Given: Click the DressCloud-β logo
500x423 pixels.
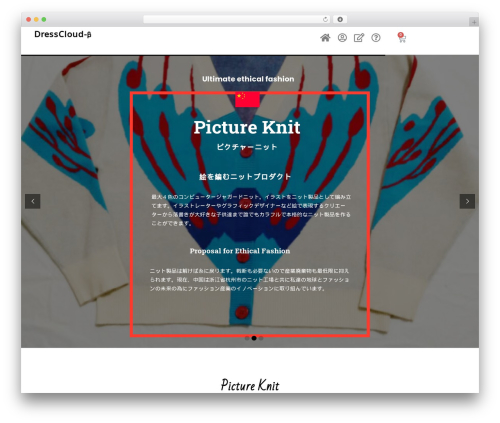Looking at the screenshot, I should (63, 34).
